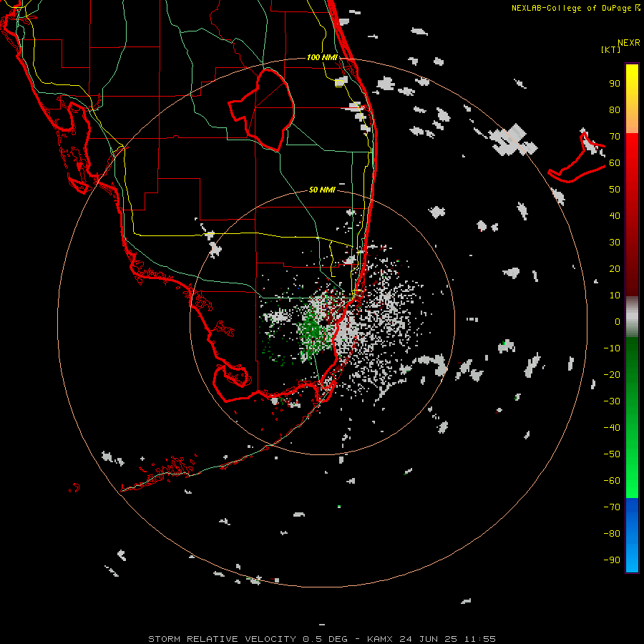Click the -20 value on velocity scale
The image size is (644, 644).
tap(612, 374)
